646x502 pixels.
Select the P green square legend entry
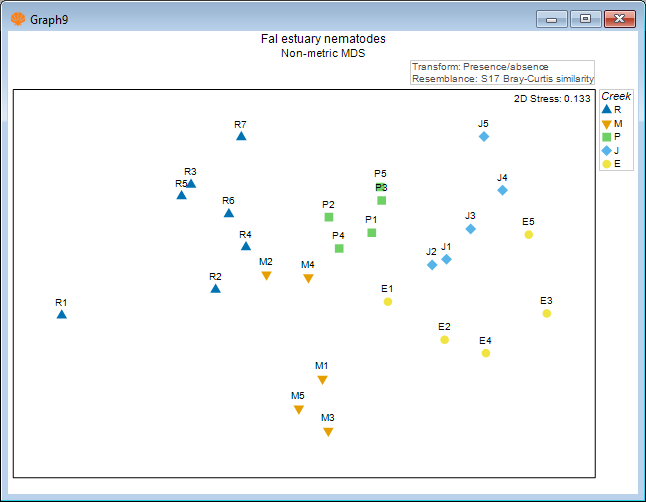(x=611, y=136)
